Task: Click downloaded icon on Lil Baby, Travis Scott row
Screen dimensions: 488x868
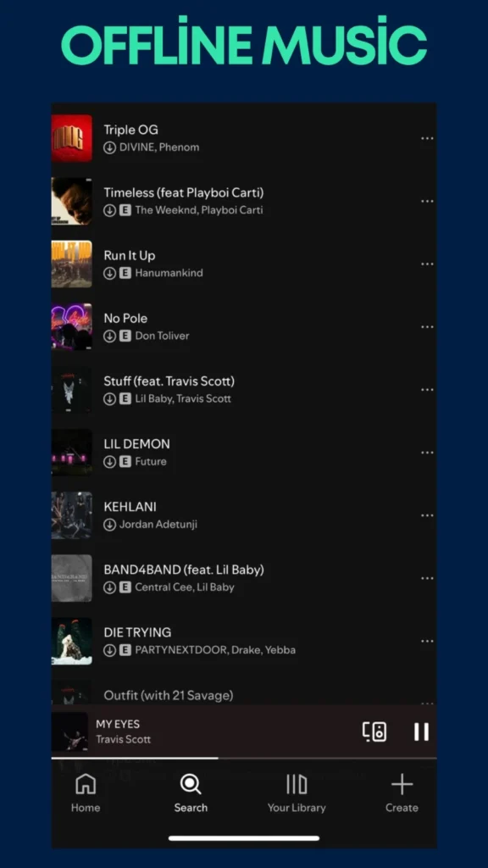Action: (109, 398)
